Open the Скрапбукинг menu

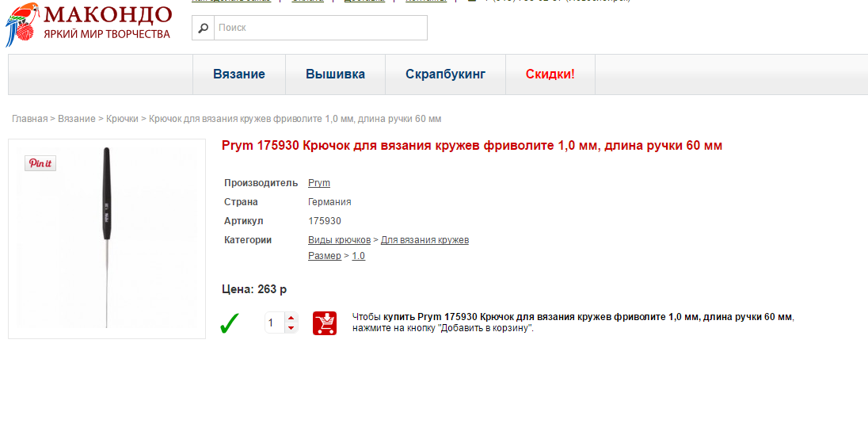446,74
